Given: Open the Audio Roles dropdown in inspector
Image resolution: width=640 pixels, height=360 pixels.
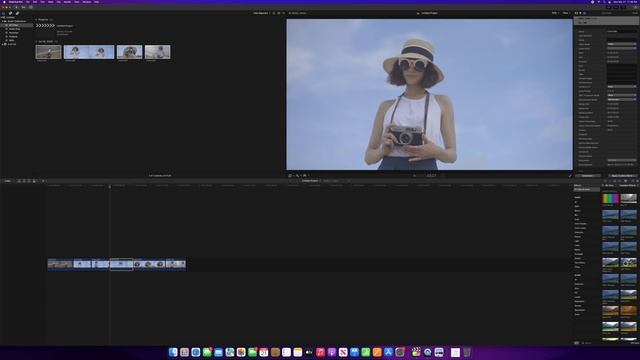Looking at the screenshot, I should 622,48.
